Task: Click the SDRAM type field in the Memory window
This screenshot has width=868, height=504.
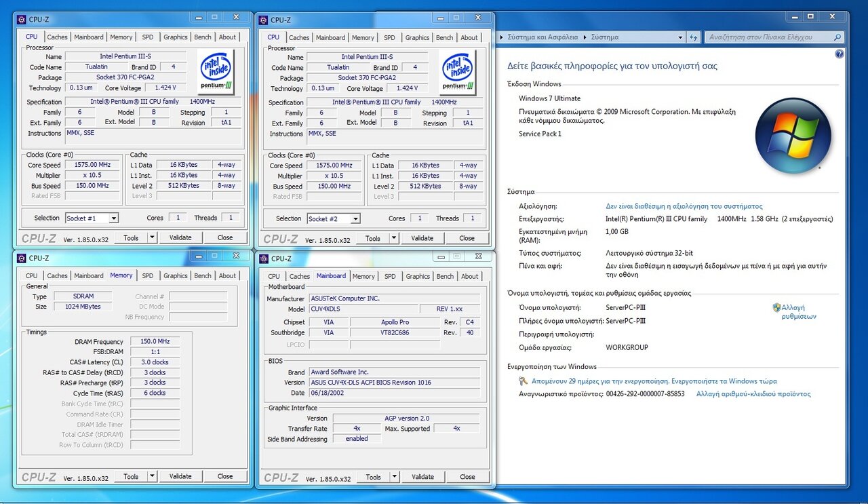Action: [83, 296]
